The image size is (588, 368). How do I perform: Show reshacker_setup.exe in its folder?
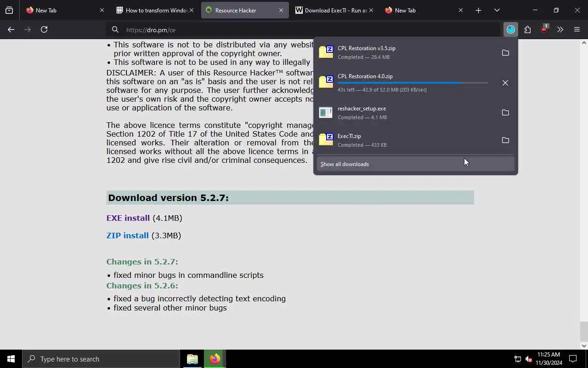505,113
